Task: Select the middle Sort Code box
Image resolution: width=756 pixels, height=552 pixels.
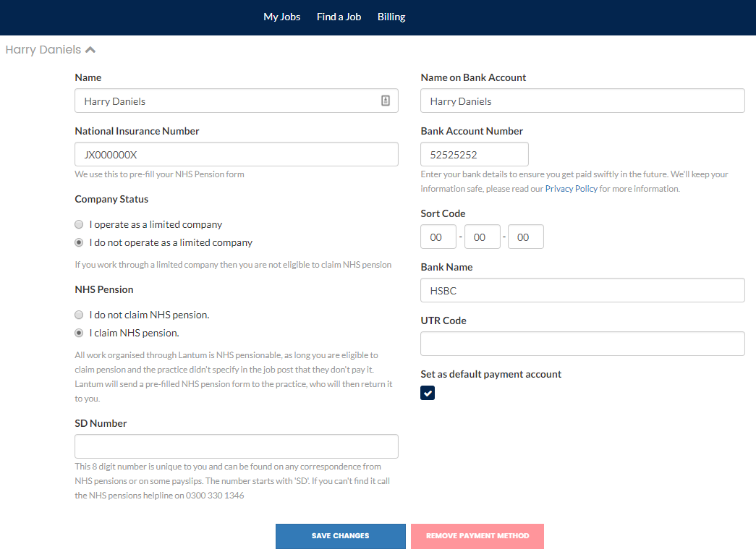Action: pyautogui.click(x=482, y=237)
